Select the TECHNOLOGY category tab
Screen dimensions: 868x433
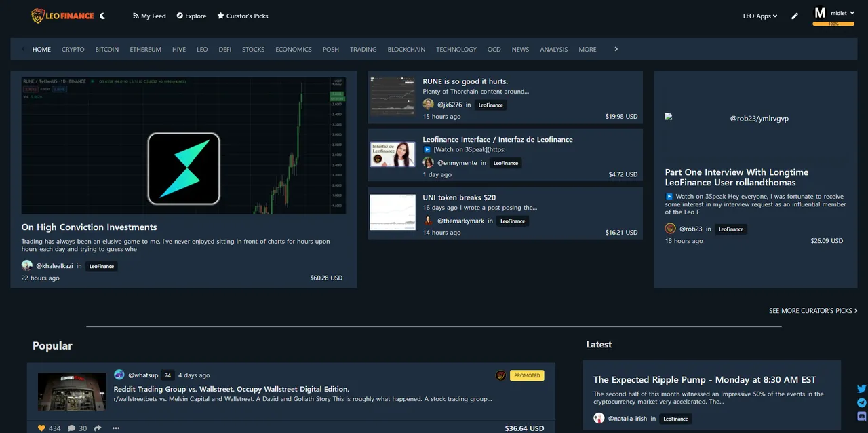coord(456,49)
